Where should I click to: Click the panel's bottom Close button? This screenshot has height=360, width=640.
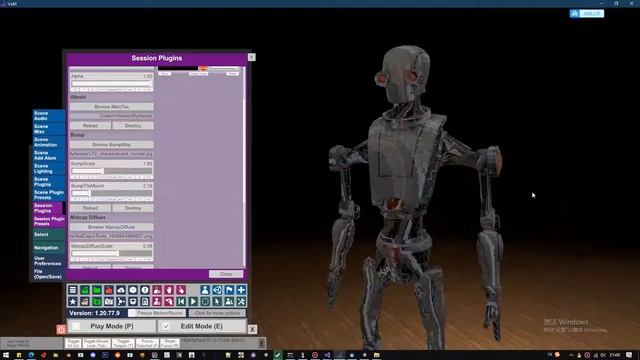tap(226, 274)
